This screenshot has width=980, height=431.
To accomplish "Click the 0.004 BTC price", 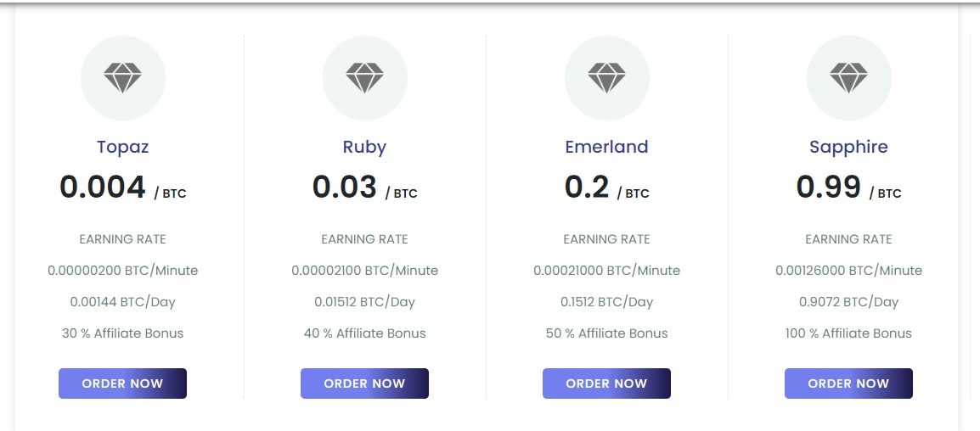I will pyautogui.click(x=104, y=187).
